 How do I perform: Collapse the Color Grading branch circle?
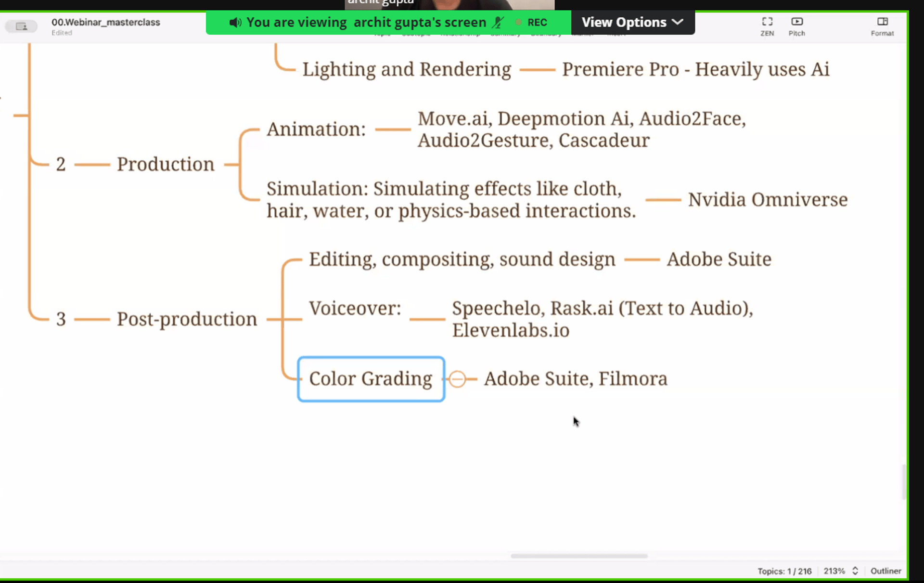(x=457, y=379)
